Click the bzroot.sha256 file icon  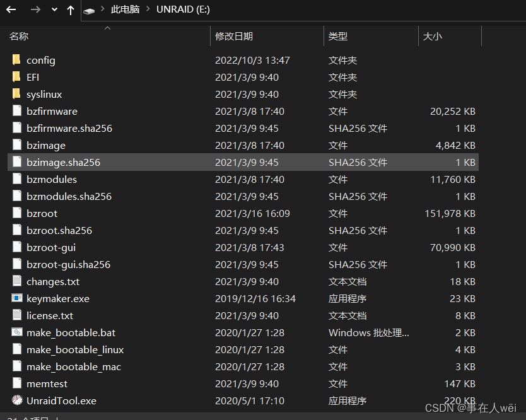(17, 230)
